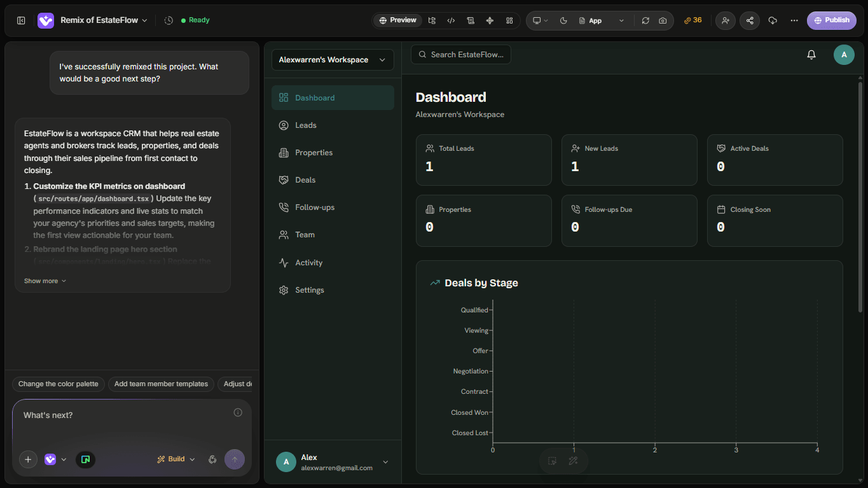
Task: Expand Alexwarren's Workspace switcher
Action: tap(333, 60)
